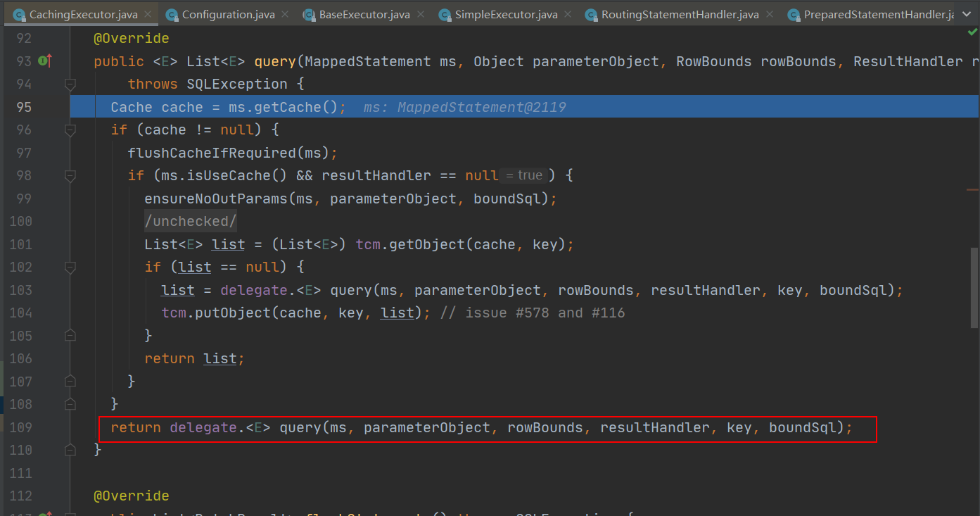980x516 pixels.
Task: Click the green inspections checkmark icon
Action: [971, 32]
